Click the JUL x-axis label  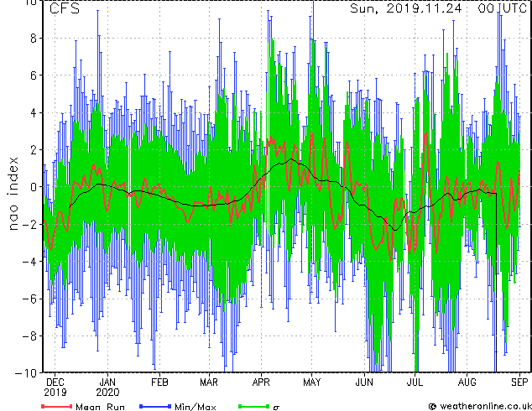pos(415,382)
